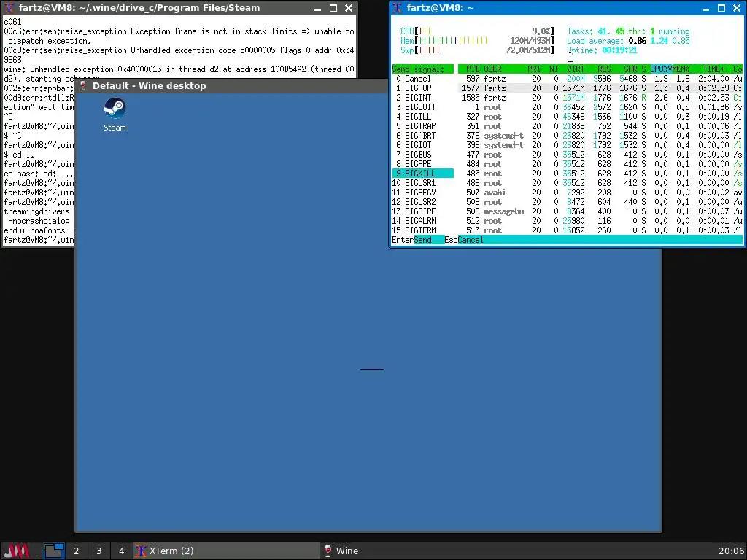Select process row PID 507 avahi

(600, 192)
